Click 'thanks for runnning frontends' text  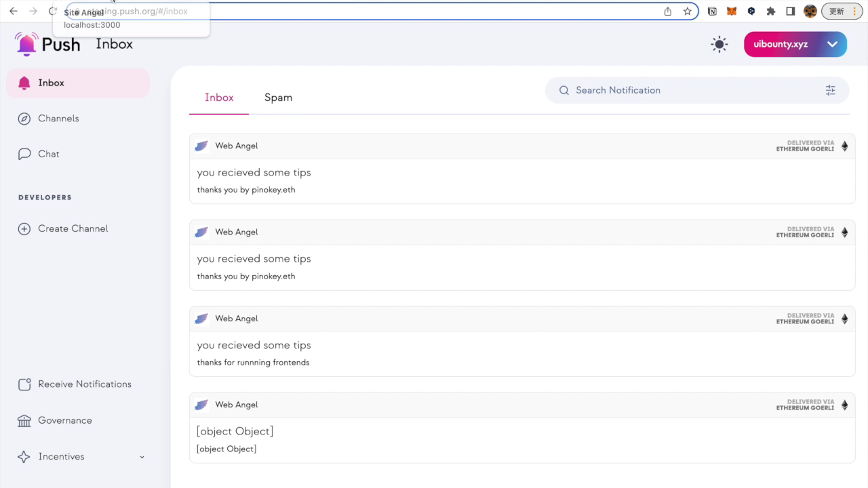253,363
